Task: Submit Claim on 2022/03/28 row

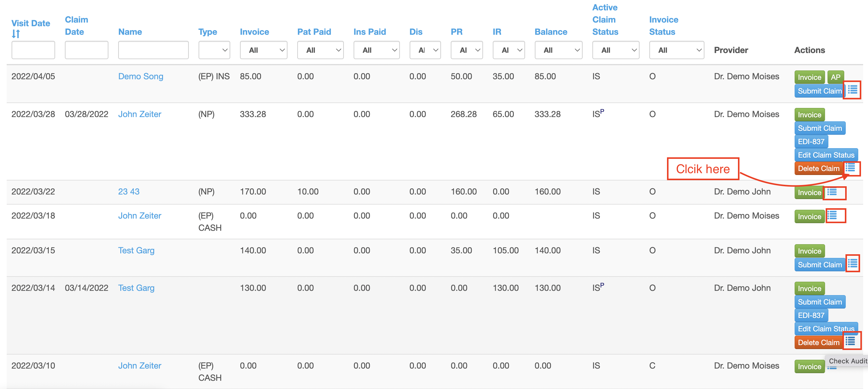Action: click(x=820, y=128)
